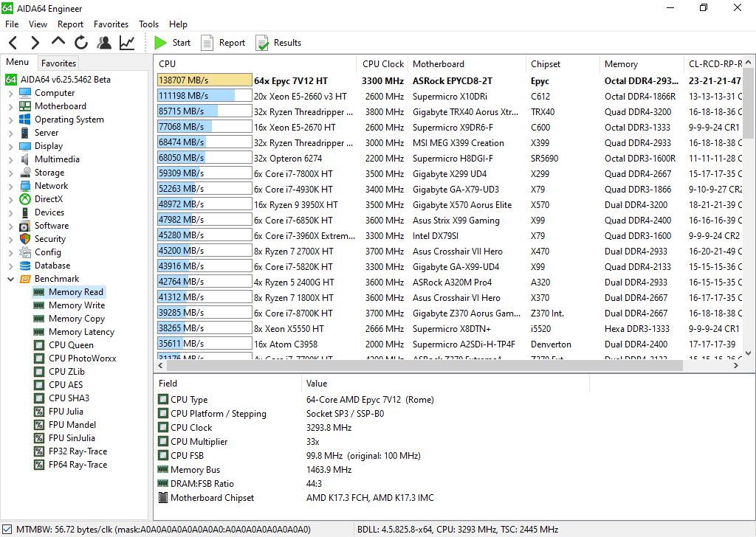Expand the Operating System tree node
Screen dimensions: 756x537
pos(10,120)
